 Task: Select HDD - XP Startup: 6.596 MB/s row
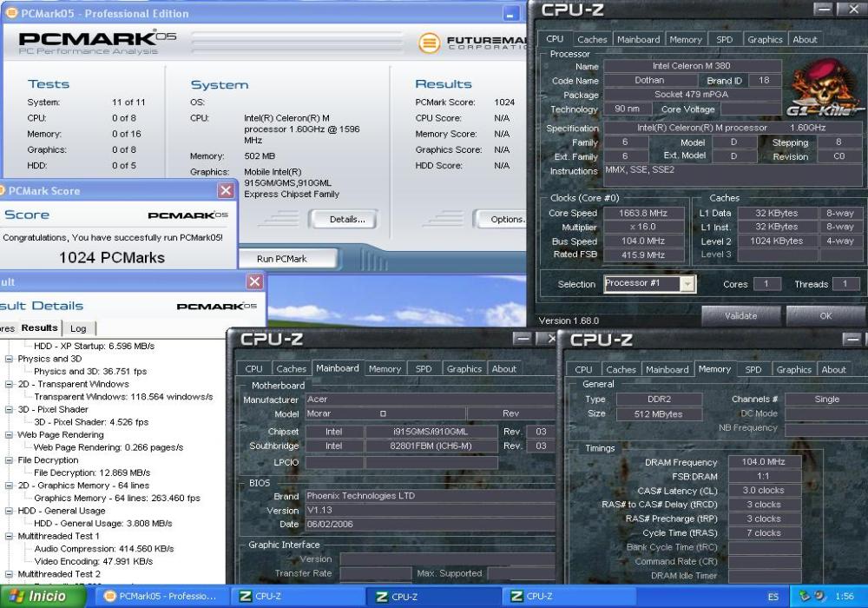[x=94, y=346]
